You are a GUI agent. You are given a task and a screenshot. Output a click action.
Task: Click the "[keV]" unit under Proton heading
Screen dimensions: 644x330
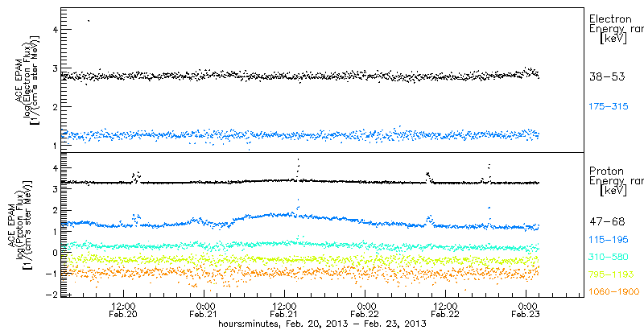pyautogui.click(x=613, y=191)
